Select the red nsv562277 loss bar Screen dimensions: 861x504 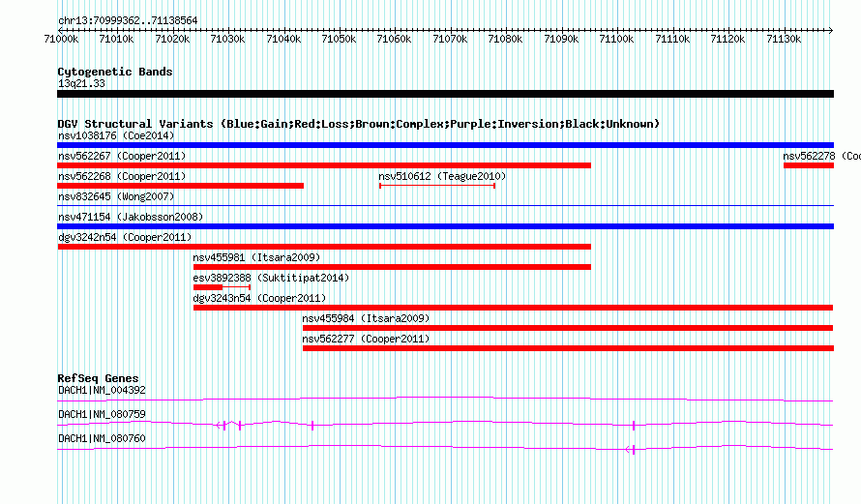568,348
